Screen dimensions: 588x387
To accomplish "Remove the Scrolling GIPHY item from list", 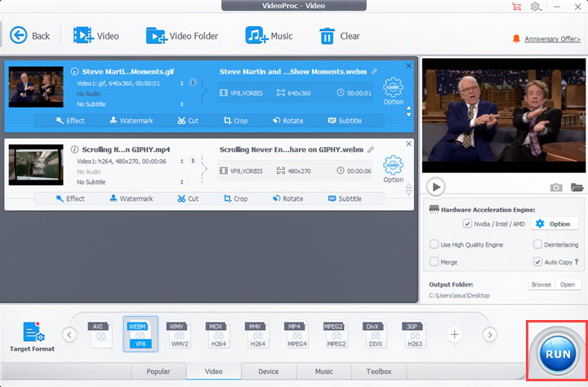I will [409, 144].
